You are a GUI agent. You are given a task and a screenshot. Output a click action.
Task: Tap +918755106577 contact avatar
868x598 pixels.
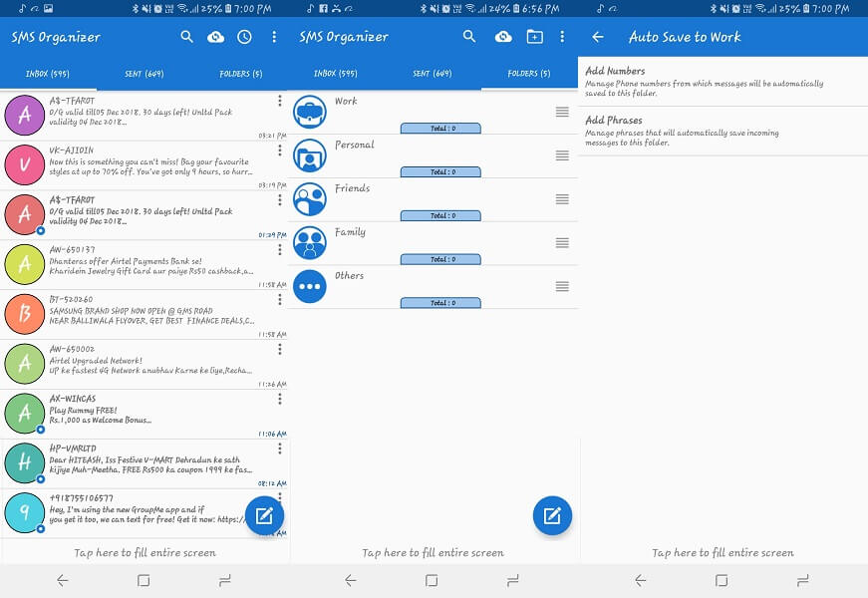click(x=24, y=512)
